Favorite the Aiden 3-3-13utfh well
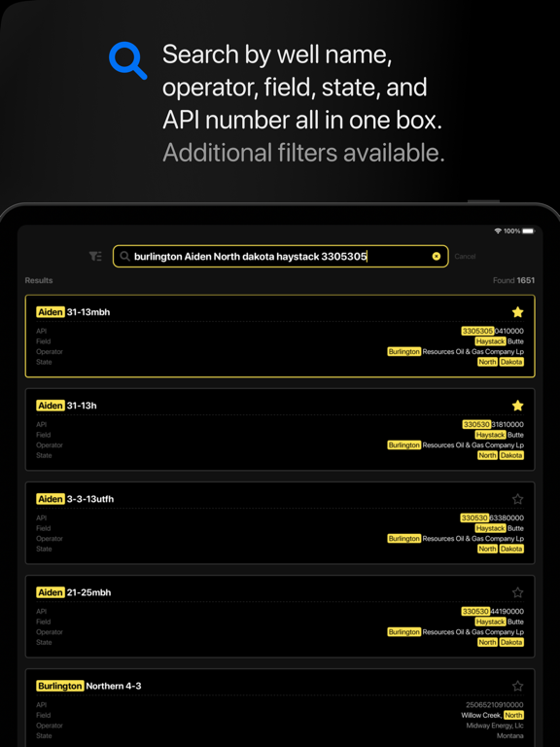Screen dimensions: 560x747 517,499
